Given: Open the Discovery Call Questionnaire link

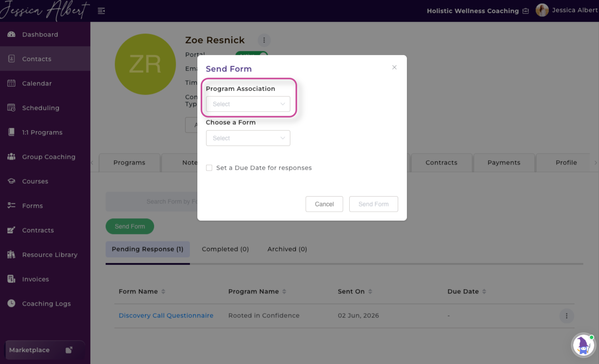Looking at the screenshot, I should coord(166,315).
